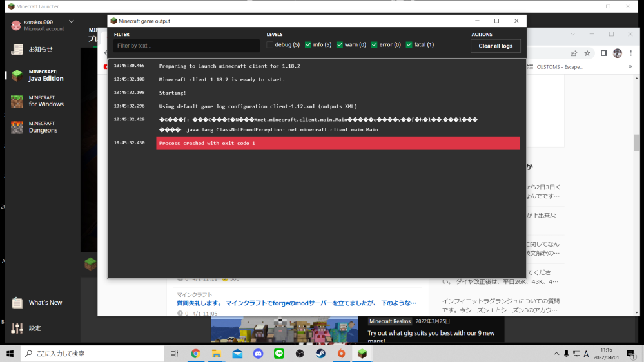Click the browser page vertical scrollbar

click(x=637, y=144)
